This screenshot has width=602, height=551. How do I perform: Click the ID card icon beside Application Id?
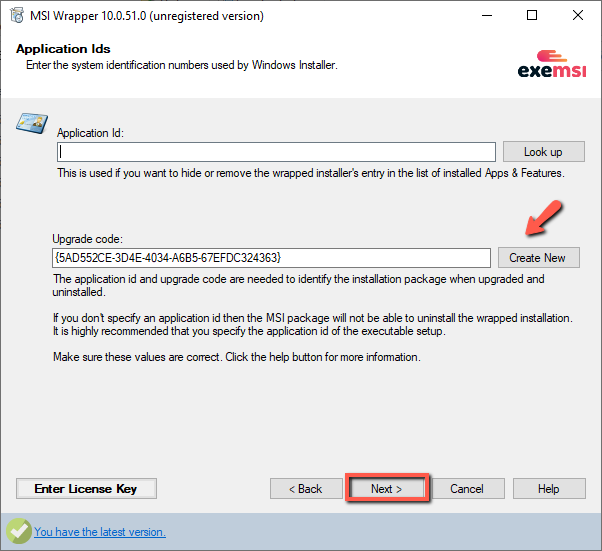click(x=32, y=123)
